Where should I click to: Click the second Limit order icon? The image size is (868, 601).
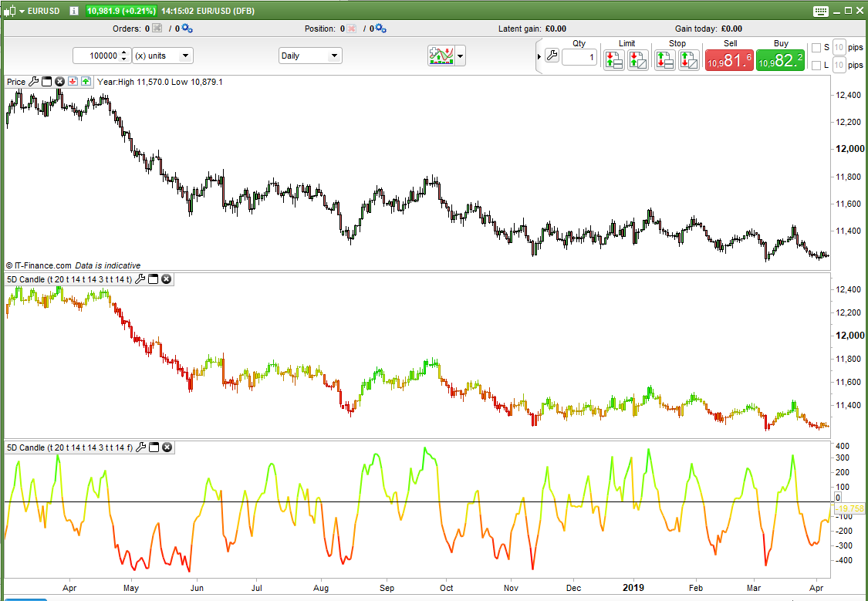pos(638,59)
